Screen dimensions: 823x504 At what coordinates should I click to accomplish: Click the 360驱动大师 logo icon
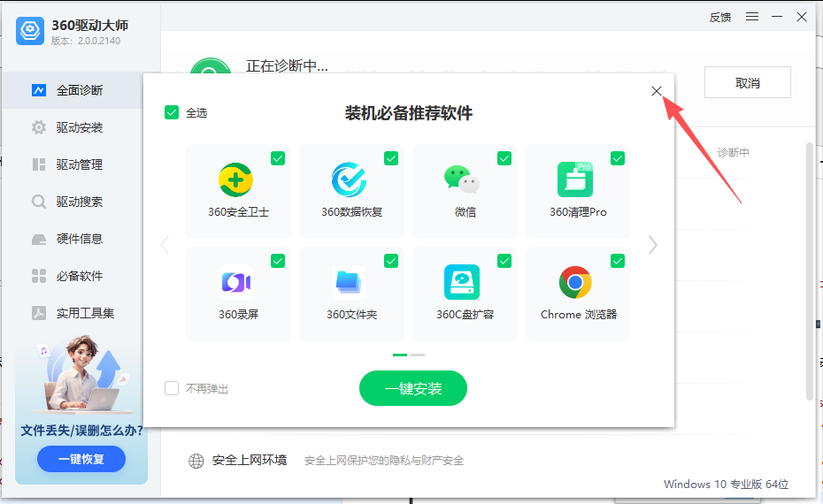coord(30,31)
